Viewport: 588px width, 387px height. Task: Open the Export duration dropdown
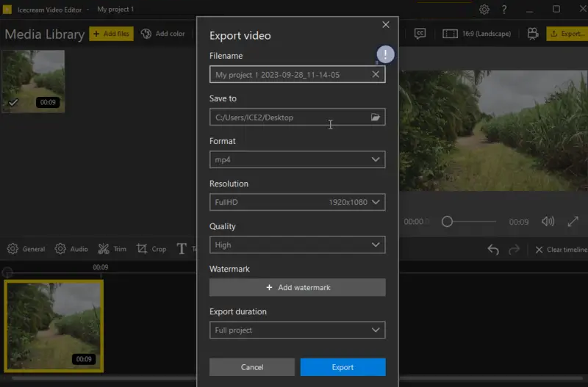(297, 330)
